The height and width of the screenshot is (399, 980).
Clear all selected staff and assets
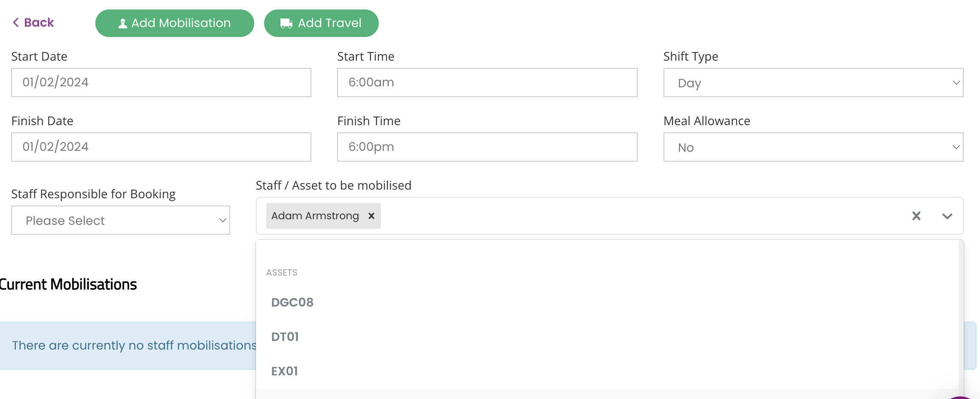(x=916, y=216)
